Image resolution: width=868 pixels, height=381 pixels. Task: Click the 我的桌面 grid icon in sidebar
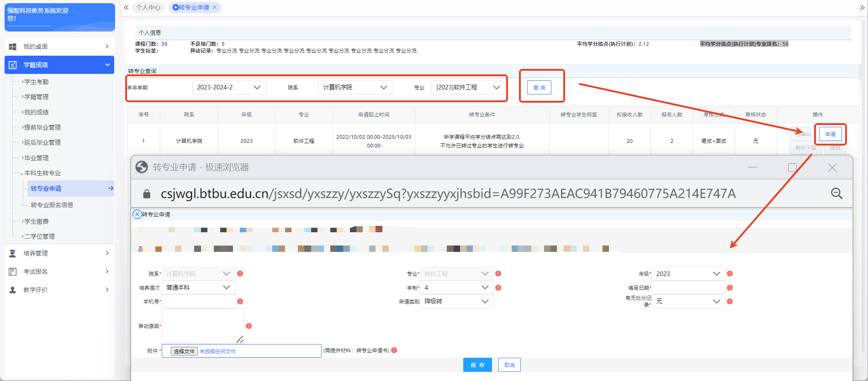pyautogui.click(x=13, y=47)
